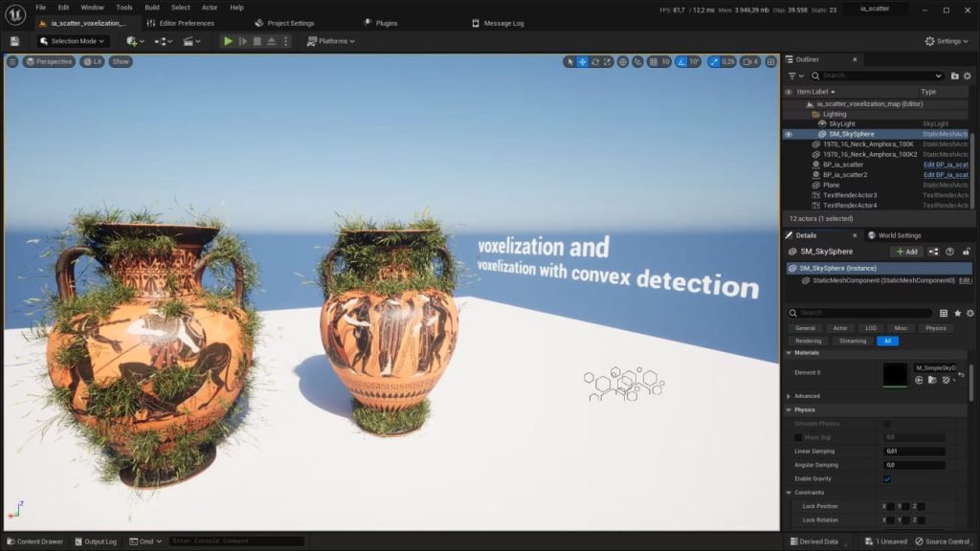This screenshot has width=980, height=551.
Task: Click the camera speed icon in the viewport
Action: tap(746, 61)
